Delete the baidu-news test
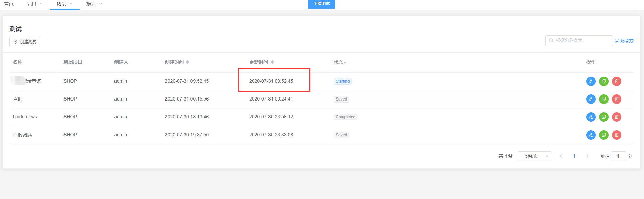 (616, 117)
